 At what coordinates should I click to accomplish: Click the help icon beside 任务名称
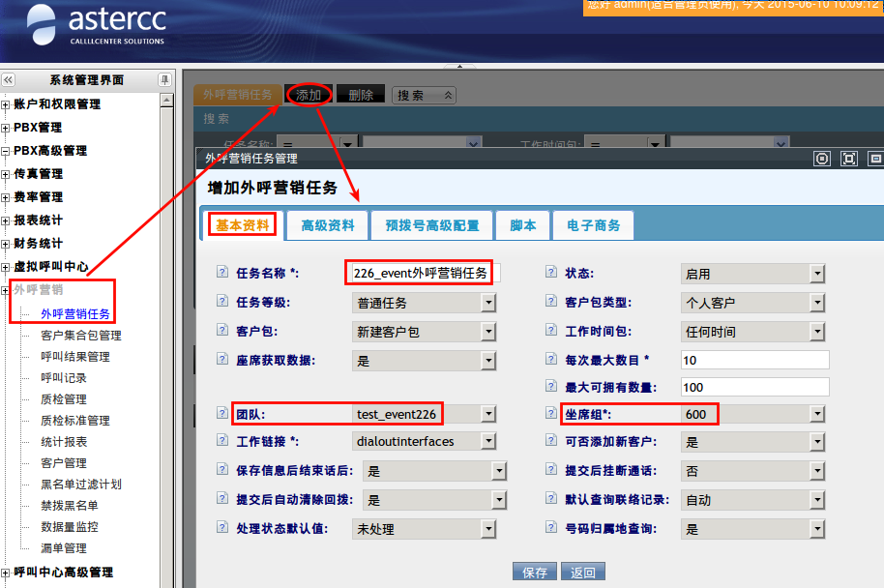[x=222, y=273]
